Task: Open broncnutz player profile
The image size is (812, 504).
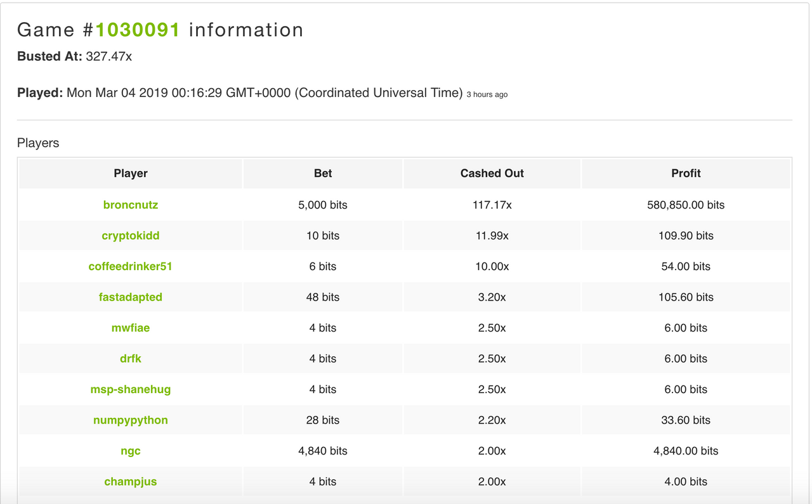Action: pyautogui.click(x=131, y=205)
